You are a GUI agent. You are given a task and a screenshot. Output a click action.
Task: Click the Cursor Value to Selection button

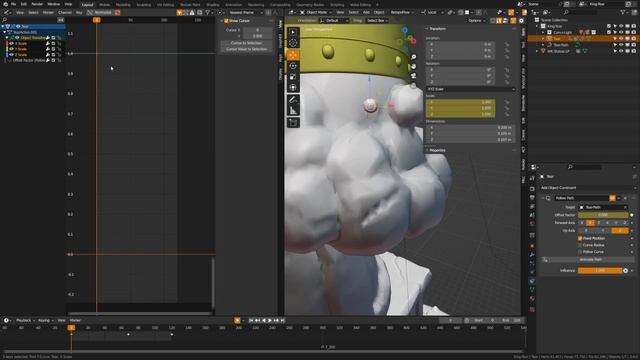coord(246,49)
